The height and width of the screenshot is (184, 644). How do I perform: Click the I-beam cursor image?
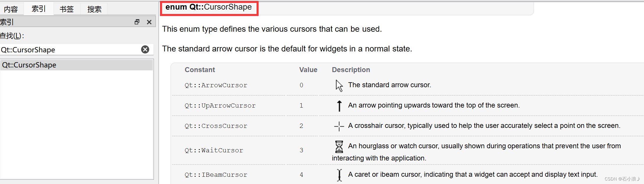(339, 175)
